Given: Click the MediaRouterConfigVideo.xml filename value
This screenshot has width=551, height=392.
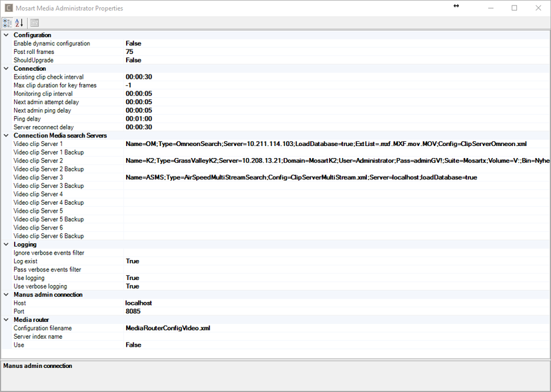Looking at the screenshot, I should click(x=167, y=328).
